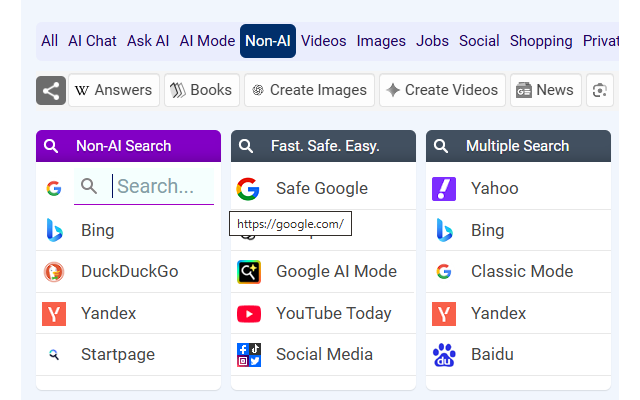This screenshot has height=400, width=640.
Task: Click the Non-AI Search header magnifier icon
Action: (51, 146)
